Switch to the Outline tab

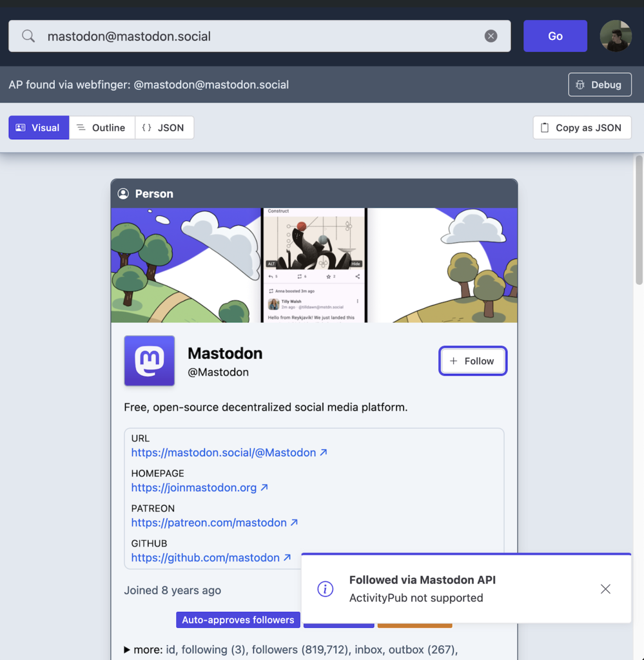coord(101,128)
